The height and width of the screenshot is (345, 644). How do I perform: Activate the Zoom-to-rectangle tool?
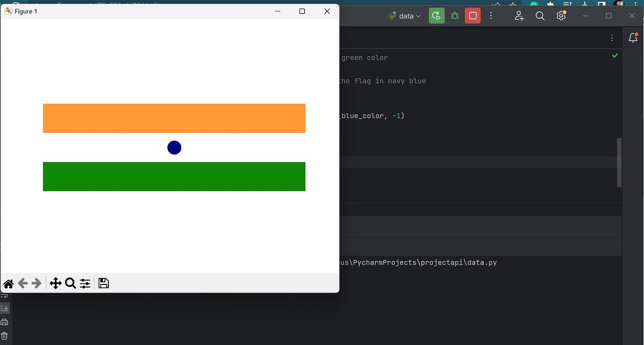pos(70,283)
